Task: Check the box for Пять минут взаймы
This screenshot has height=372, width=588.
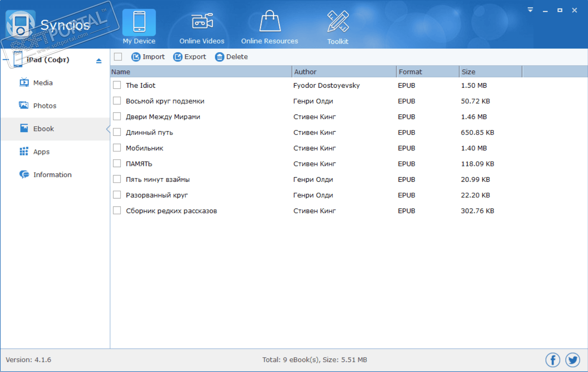Action: (117, 179)
